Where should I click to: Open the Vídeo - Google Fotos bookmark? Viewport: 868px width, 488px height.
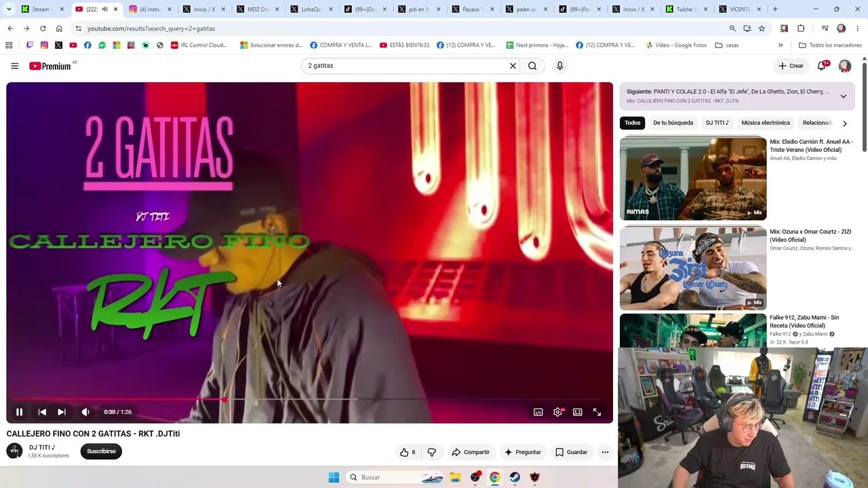(675, 45)
